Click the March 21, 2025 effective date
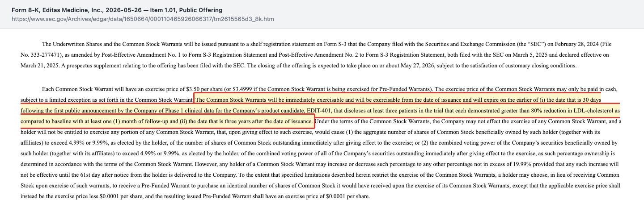This screenshot has width=644, height=212. point(40,66)
